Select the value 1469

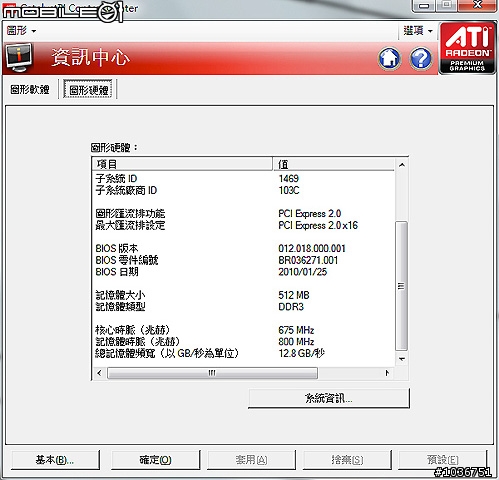click(289, 179)
